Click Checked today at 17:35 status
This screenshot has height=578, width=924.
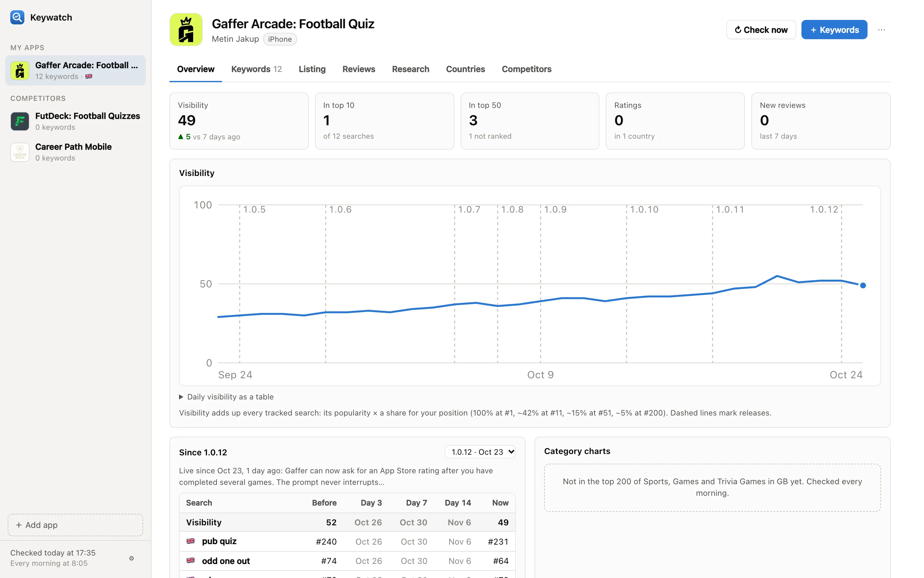click(53, 553)
